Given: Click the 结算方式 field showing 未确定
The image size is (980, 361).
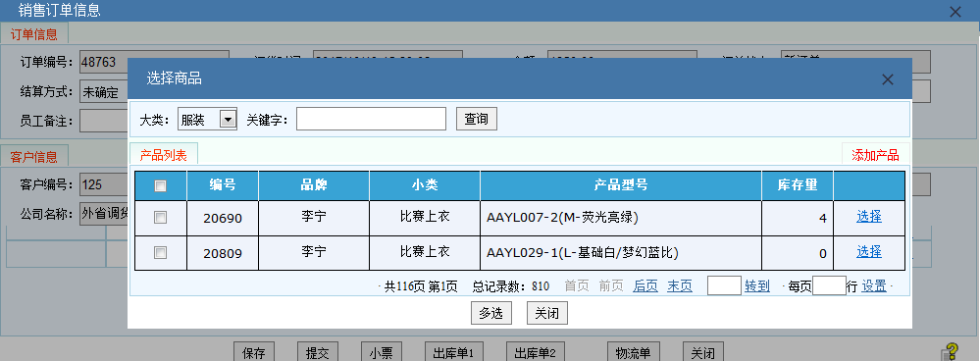Looking at the screenshot, I should (x=103, y=92).
